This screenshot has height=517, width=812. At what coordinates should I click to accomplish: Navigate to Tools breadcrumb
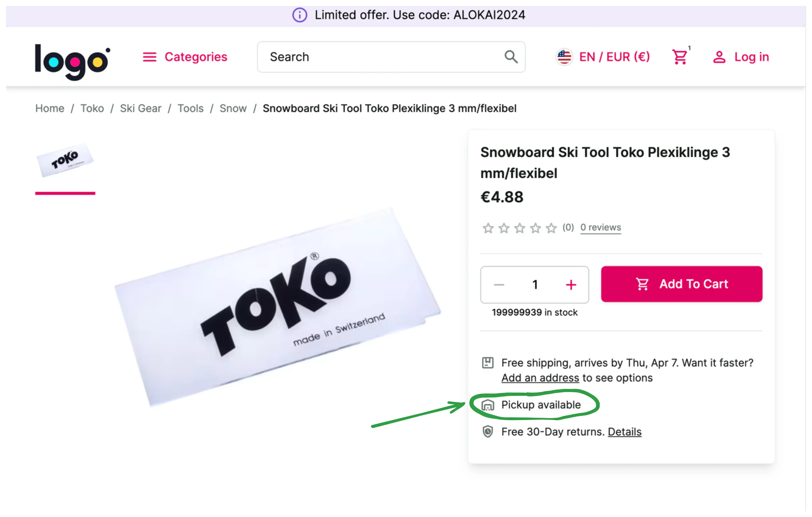[x=191, y=108]
